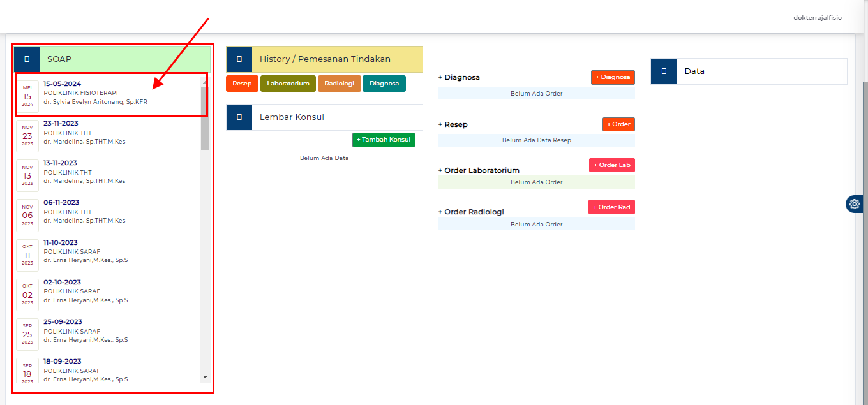The image size is (868, 405).
Task: Open the settings gear on the right edge
Action: tap(854, 204)
